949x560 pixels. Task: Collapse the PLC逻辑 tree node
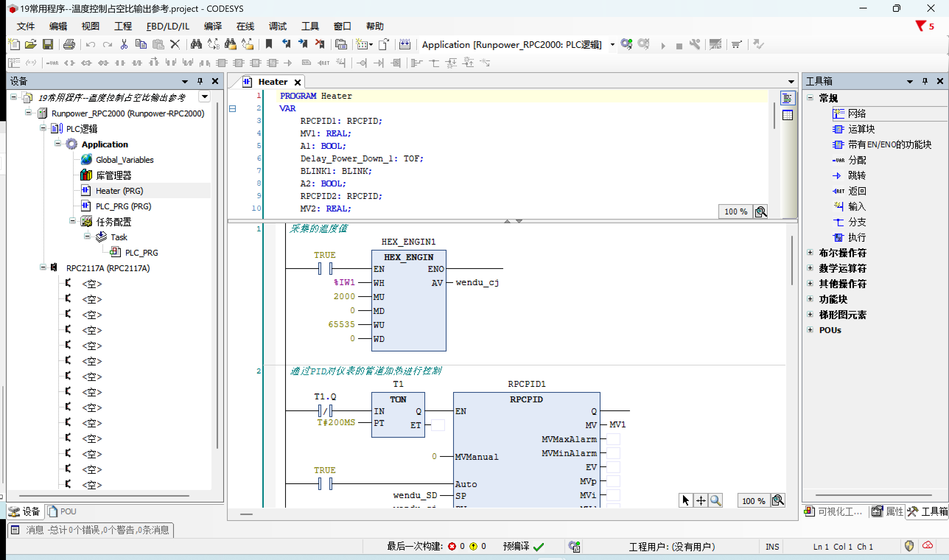point(43,128)
